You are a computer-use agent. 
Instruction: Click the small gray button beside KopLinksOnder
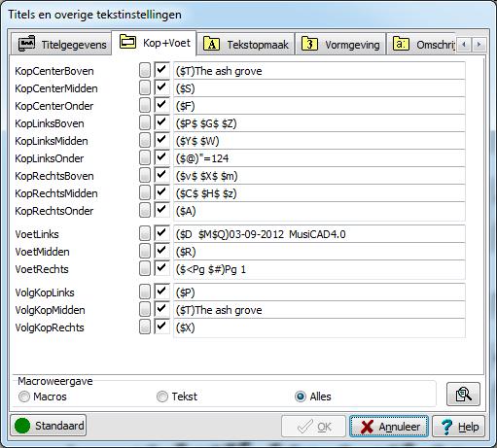[x=145, y=157]
